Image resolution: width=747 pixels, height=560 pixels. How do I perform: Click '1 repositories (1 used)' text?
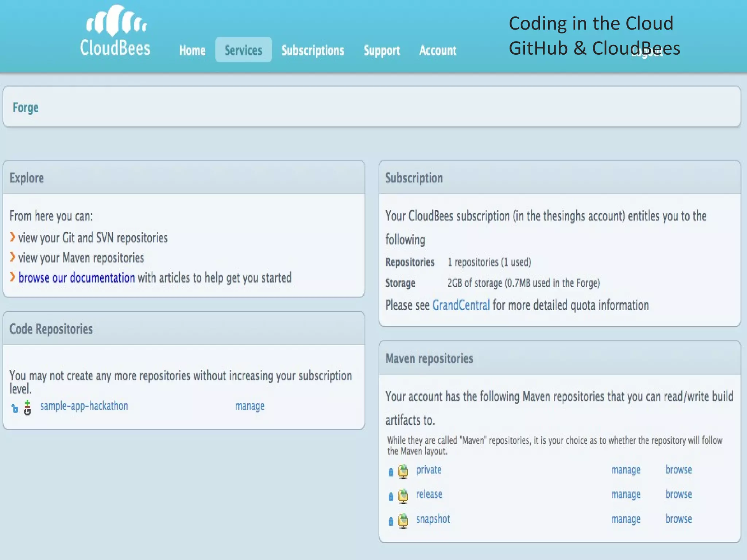coord(489,262)
